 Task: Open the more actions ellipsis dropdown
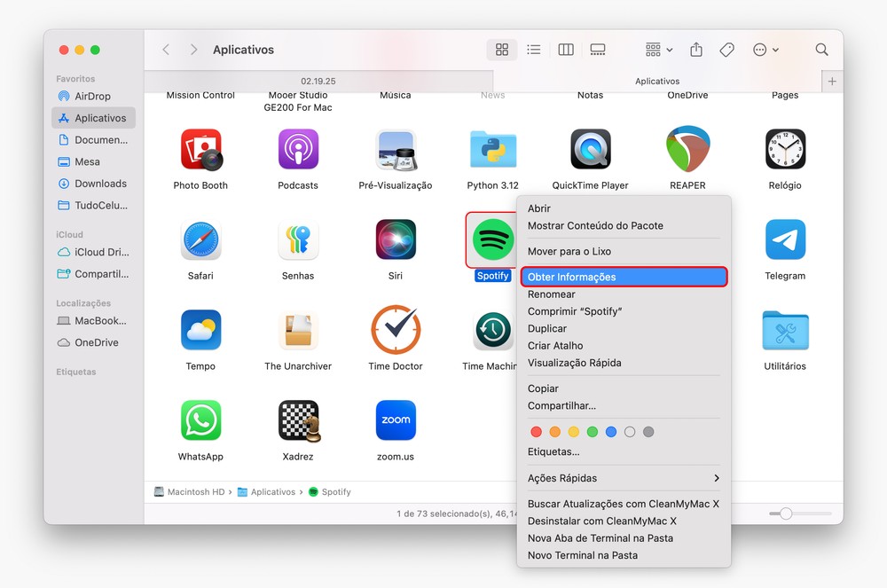click(765, 50)
